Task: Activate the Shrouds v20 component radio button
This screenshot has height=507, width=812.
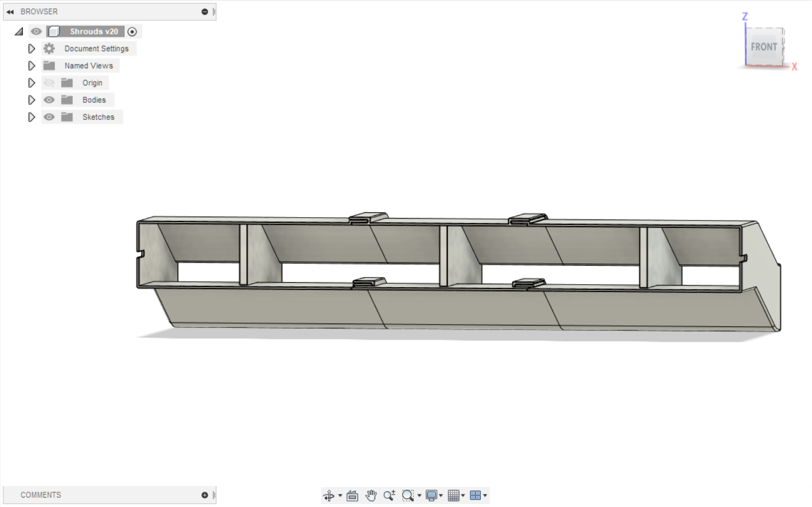Action: (132, 32)
